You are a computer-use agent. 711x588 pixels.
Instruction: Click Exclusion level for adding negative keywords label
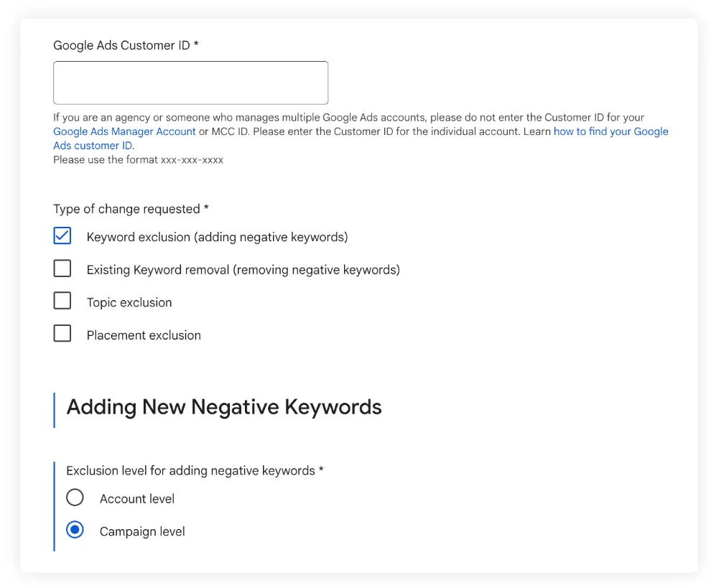(195, 470)
